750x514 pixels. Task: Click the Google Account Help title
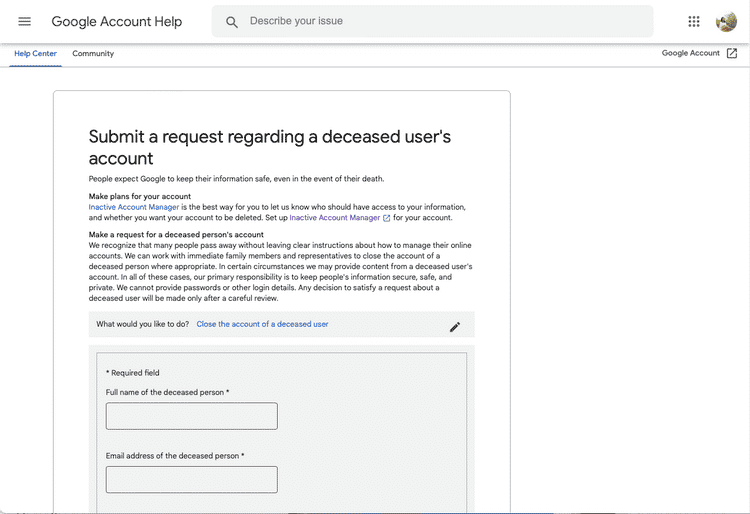[x=117, y=21]
